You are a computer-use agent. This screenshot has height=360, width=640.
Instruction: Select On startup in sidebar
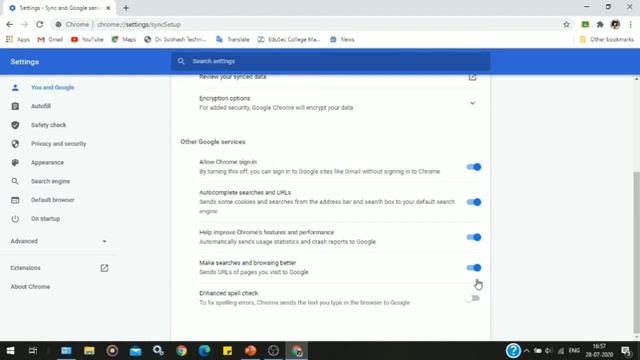[45, 219]
